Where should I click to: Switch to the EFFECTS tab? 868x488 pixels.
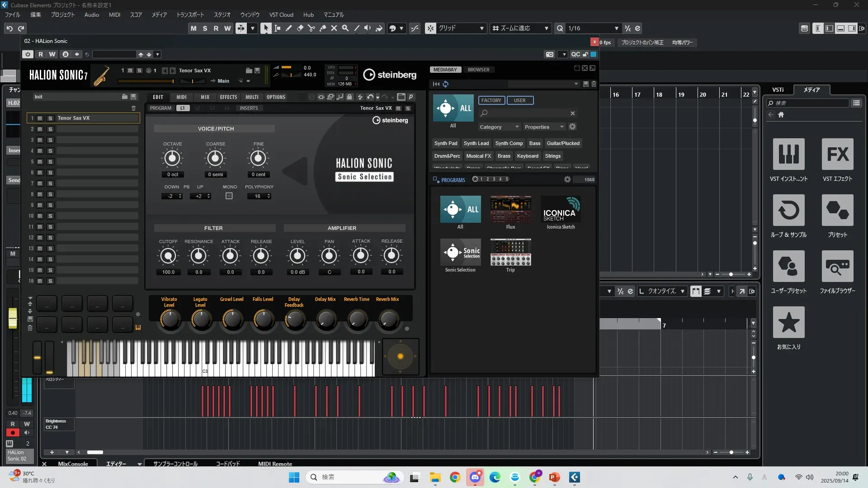point(228,97)
